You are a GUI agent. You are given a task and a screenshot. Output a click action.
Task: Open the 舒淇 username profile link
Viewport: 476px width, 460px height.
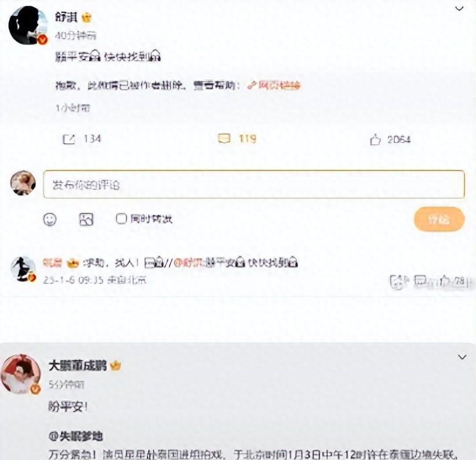pos(66,17)
